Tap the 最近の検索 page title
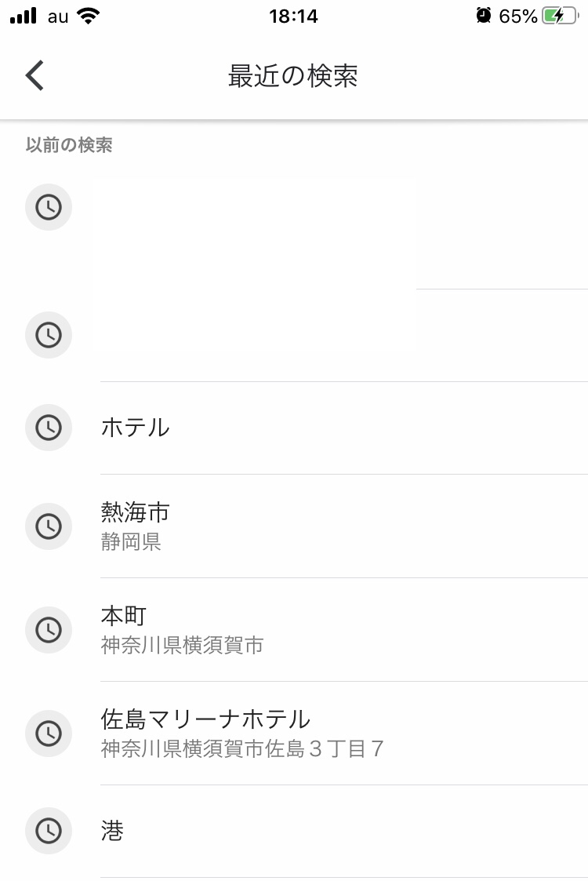 click(x=293, y=76)
